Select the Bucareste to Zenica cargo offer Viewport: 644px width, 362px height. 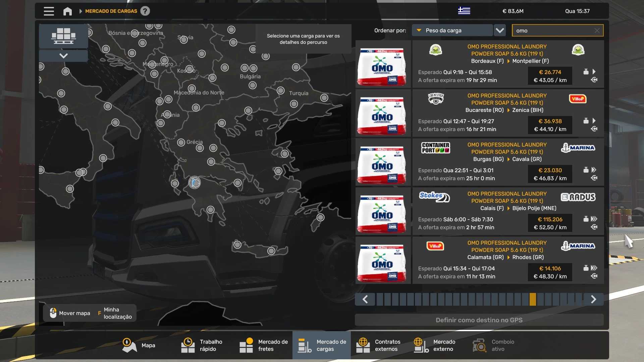[x=508, y=113]
